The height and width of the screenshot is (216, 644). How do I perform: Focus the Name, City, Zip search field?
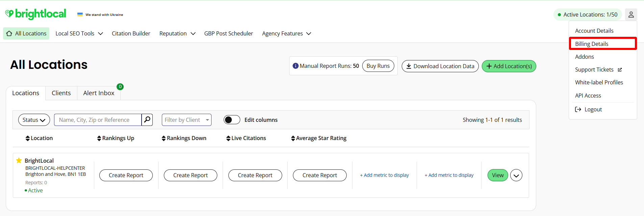[98, 120]
